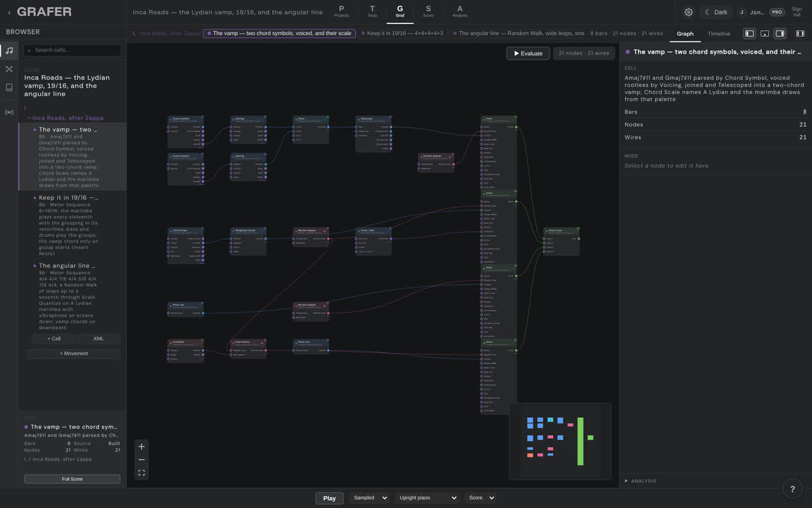Screen dimensions: 812x508
Task: Click the Play button
Action: click(329, 498)
